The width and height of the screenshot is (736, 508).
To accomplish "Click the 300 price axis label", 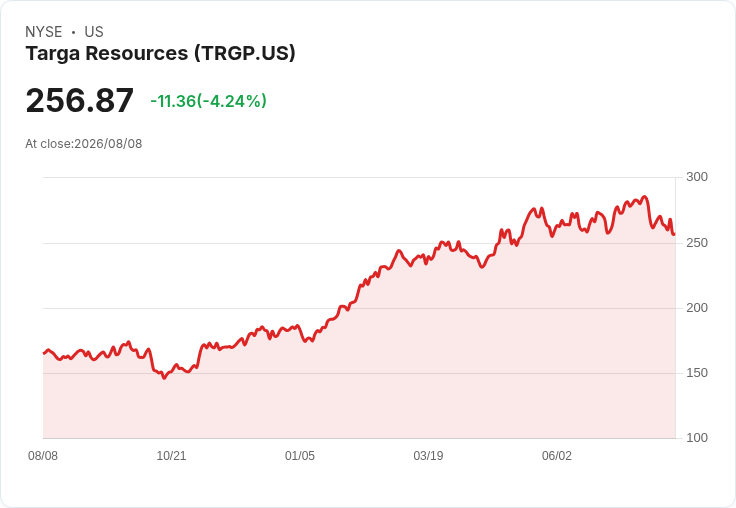I will (x=697, y=177).
